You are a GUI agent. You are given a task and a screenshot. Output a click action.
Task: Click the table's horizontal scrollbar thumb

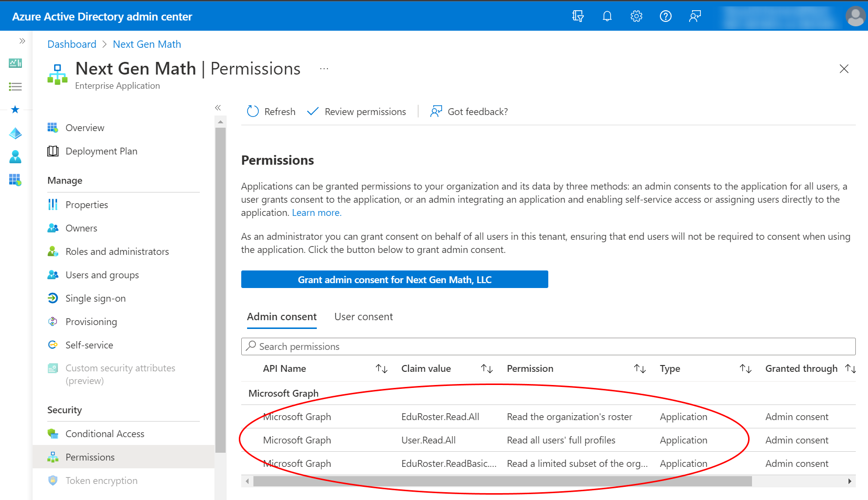(502, 481)
